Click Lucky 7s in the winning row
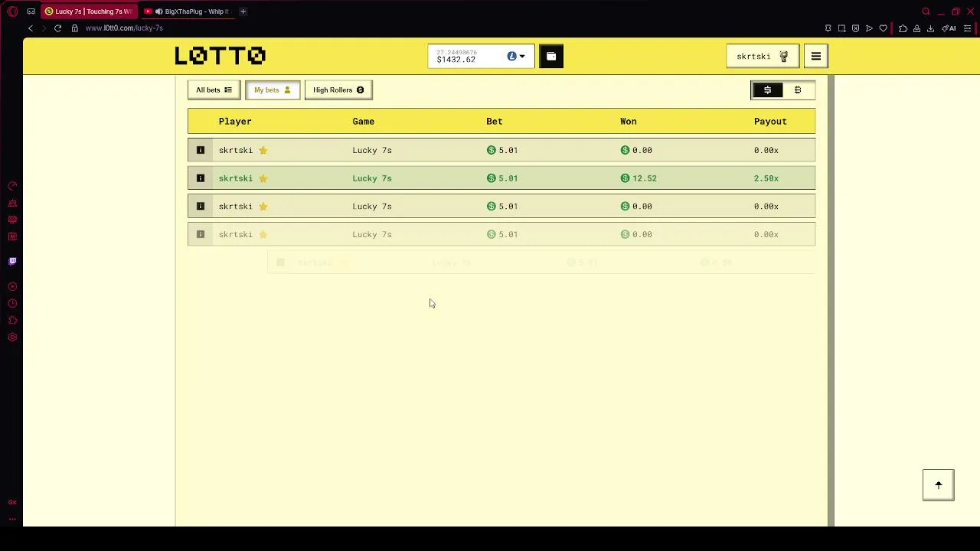 pos(372,178)
